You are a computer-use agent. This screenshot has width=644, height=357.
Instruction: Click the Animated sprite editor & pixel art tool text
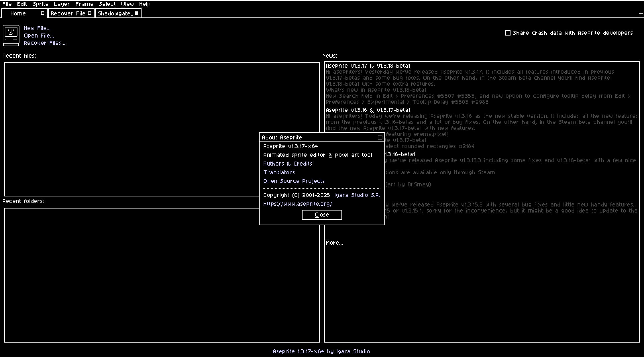318,155
